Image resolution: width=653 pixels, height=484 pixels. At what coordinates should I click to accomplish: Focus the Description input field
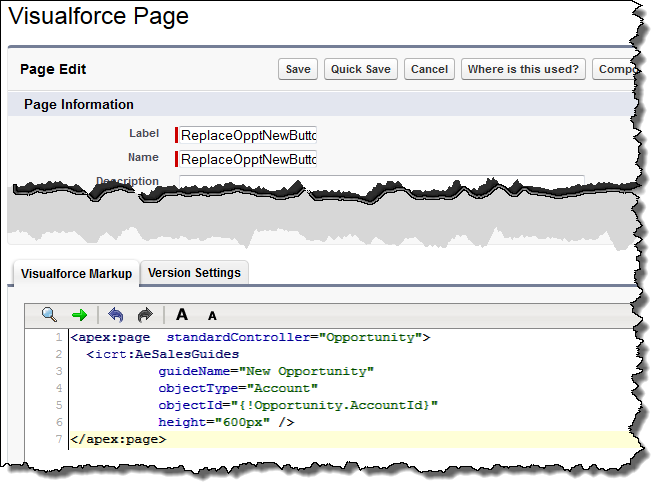(381, 180)
